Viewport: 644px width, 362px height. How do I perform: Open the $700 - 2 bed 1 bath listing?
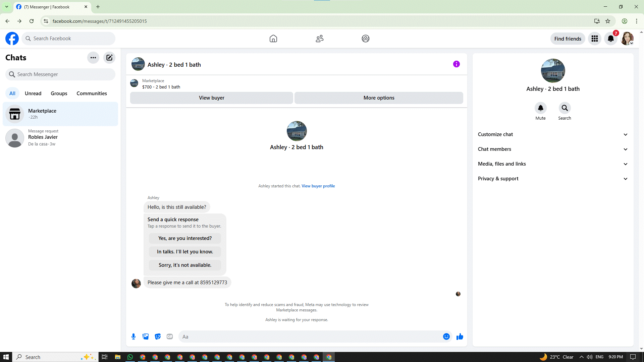(161, 87)
